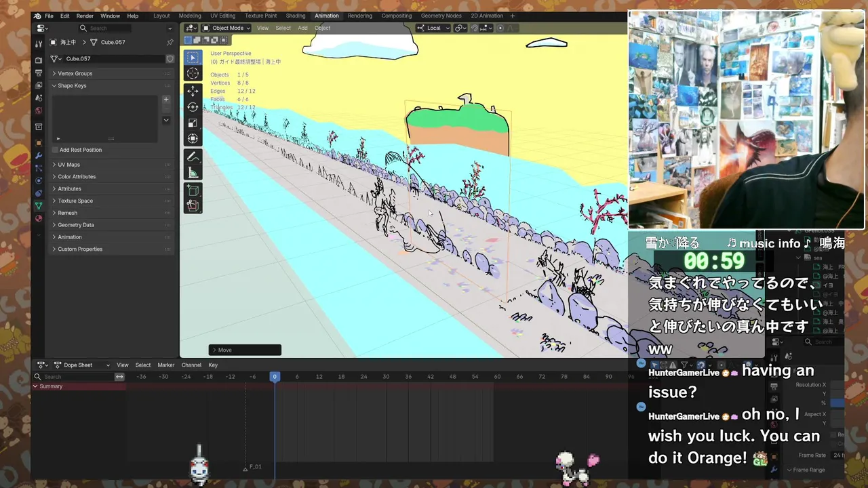Screen dimensions: 868x488
Task: Open the Object Constraints tab
Action: pyautogui.click(x=39, y=193)
